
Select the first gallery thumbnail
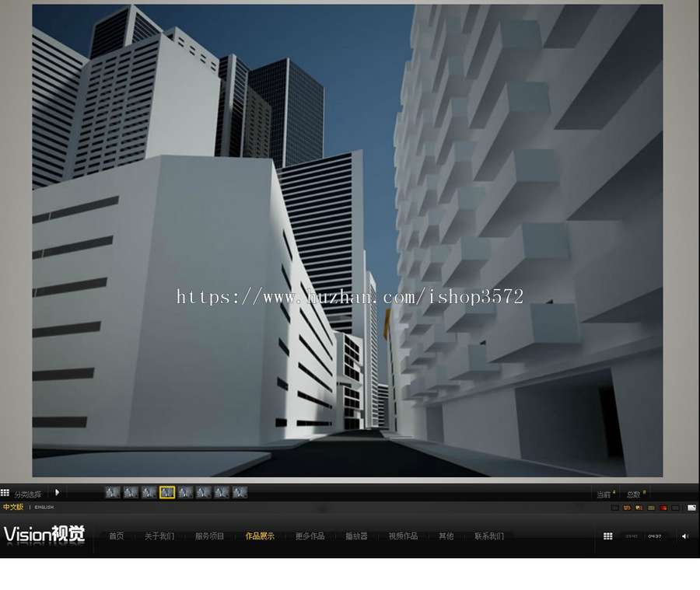[x=113, y=492]
